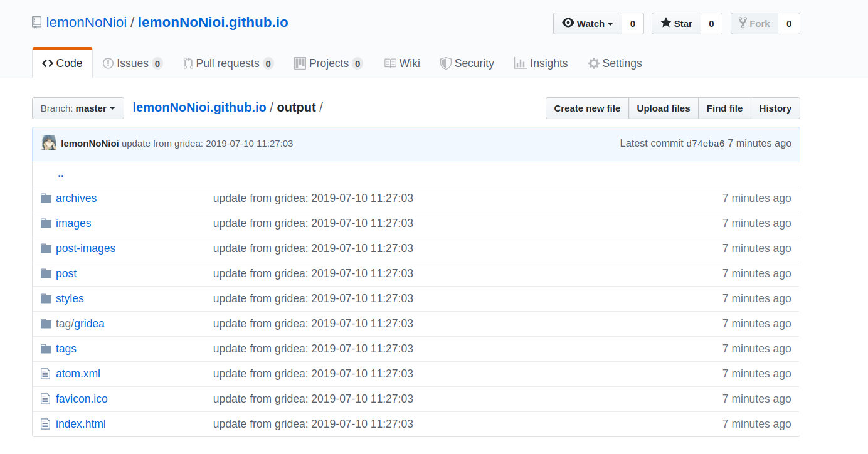868x454 pixels.
Task: Select the star icon to star the repository
Action: pyautogui.click(x=664, y=23)
